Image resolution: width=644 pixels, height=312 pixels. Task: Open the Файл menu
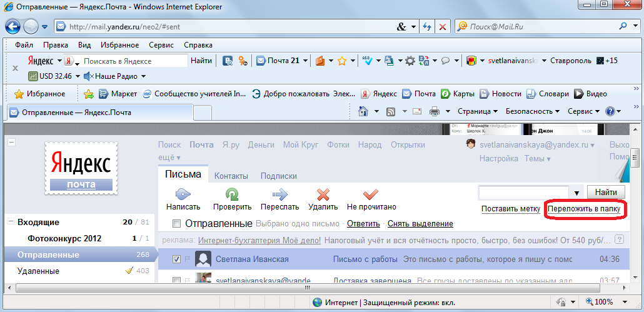24,45
